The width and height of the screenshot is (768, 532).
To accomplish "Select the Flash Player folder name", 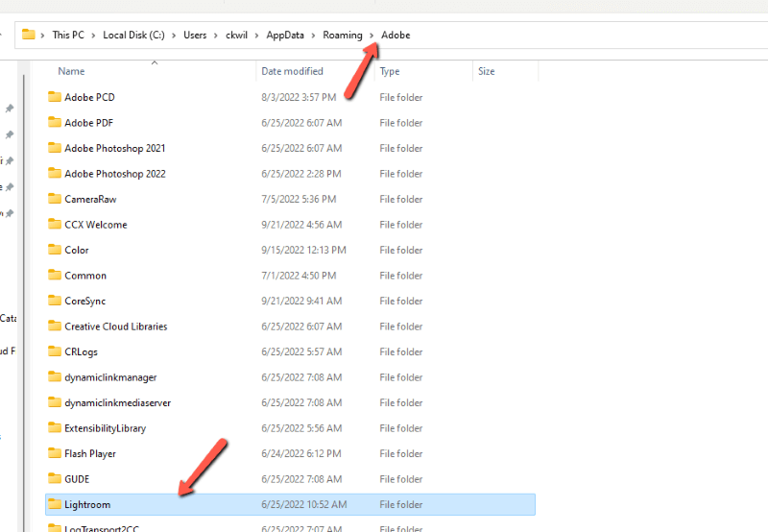I will pyautogui.click(x=90, y=453).
